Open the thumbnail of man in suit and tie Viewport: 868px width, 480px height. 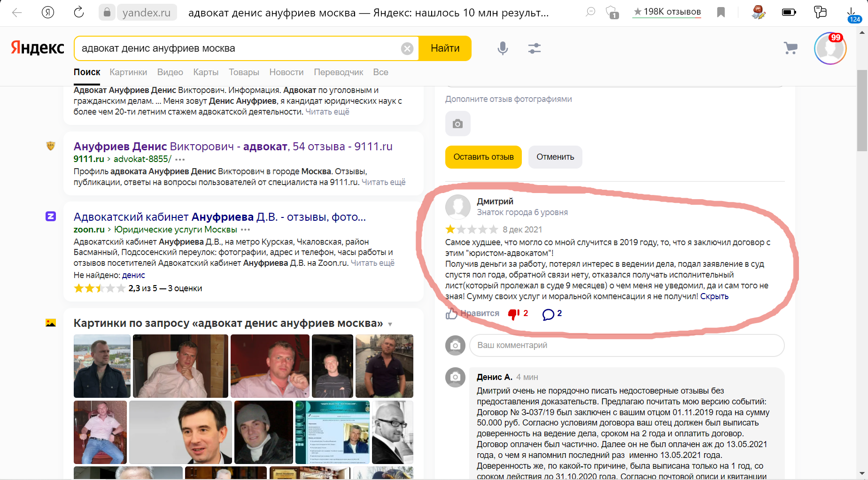click(180, 432)
